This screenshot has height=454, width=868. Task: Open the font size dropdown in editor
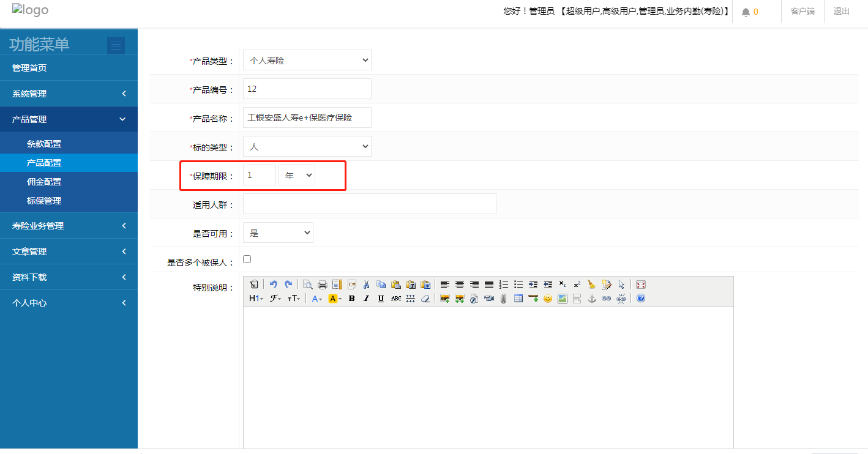[x=294, y=299]
